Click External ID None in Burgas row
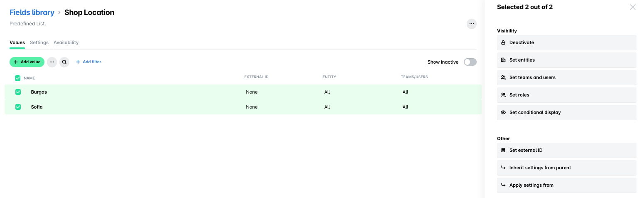 coord(252,92)
